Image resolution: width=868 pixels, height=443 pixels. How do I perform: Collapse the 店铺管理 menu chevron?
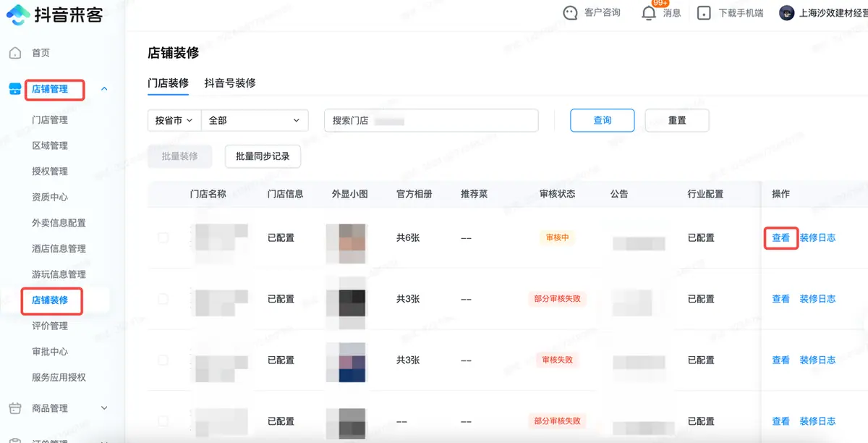[x=104, y=89]
